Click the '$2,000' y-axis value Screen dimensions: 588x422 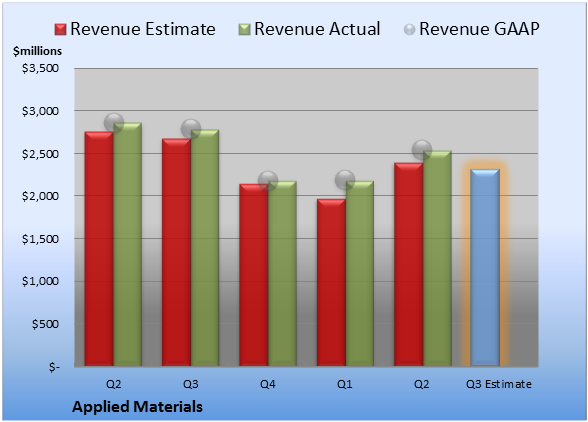pyautogui.click(x=40, y=196)
